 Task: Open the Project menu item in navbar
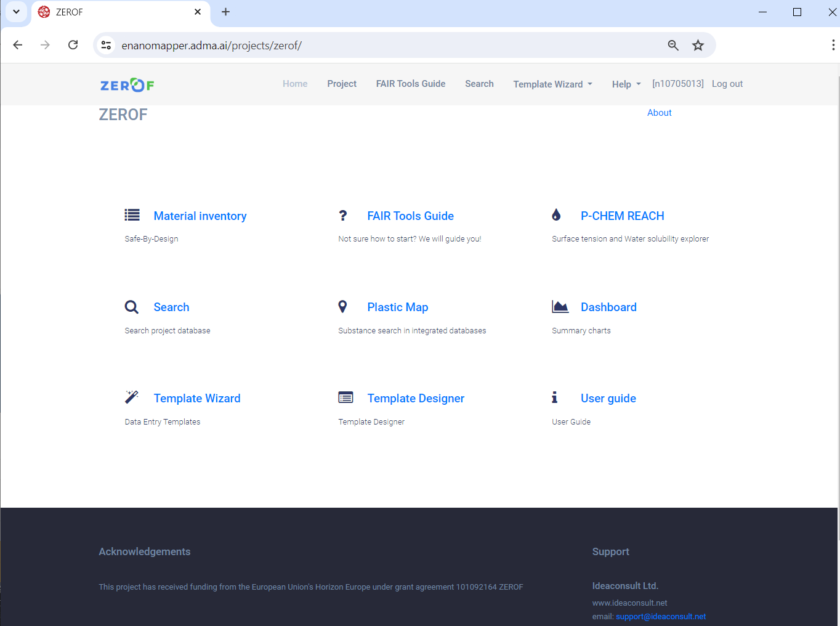[342, 84]
